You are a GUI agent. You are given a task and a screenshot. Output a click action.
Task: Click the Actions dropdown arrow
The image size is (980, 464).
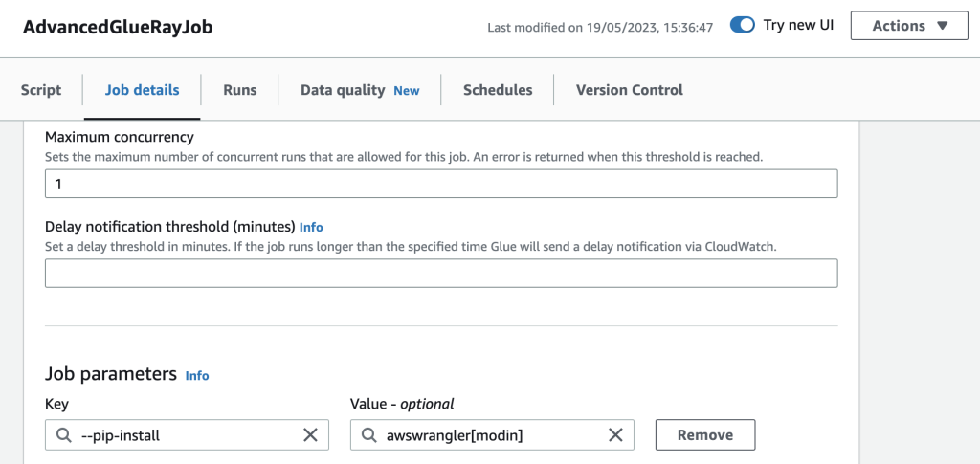(x=943, y=26)
